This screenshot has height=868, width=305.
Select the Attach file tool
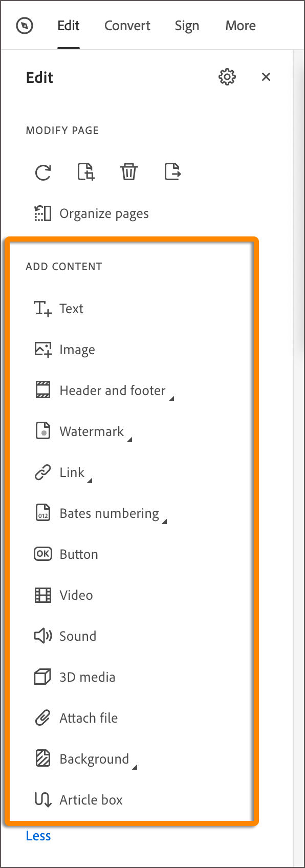pos(75,718)
